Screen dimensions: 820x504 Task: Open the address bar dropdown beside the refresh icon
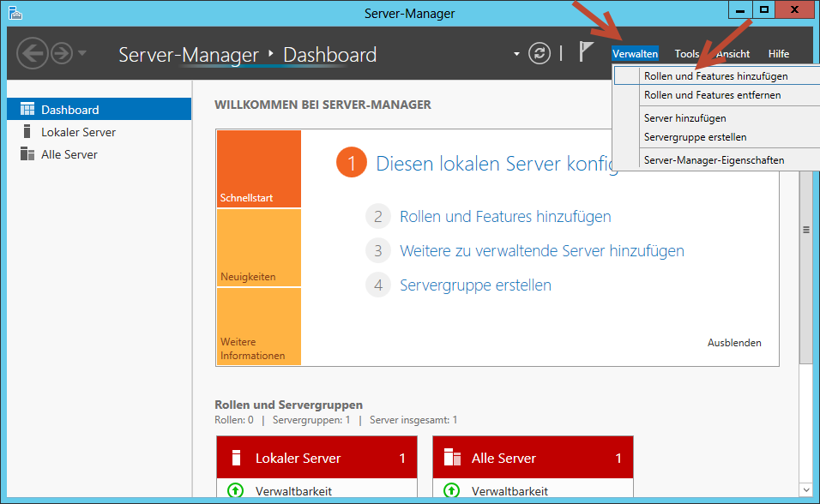coord(516,54)
